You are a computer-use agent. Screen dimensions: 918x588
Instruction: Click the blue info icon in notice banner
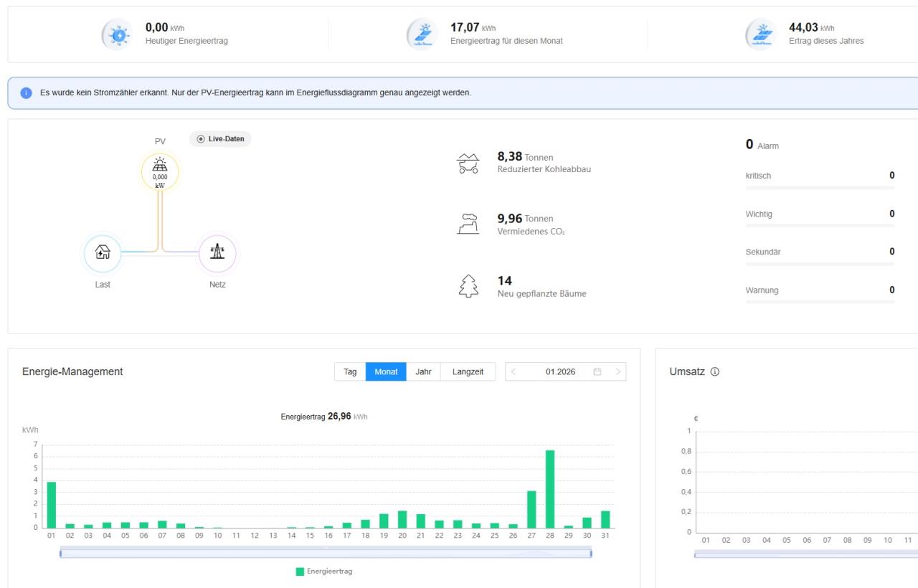click(x=27, y=93)
